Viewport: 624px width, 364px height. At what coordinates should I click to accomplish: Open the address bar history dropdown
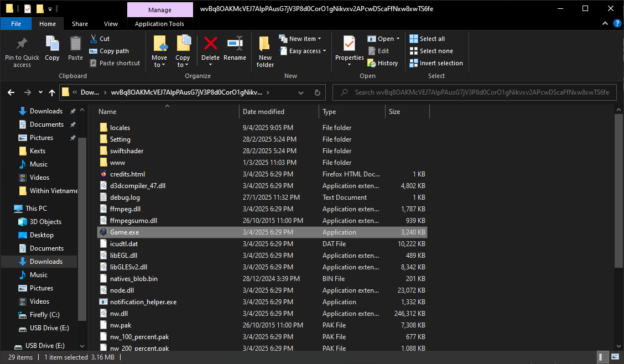click(x=301, y=92)
